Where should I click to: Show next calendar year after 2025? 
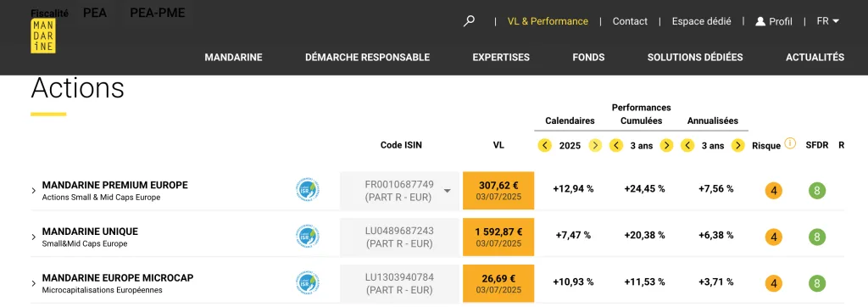click(x=595, y=146)
